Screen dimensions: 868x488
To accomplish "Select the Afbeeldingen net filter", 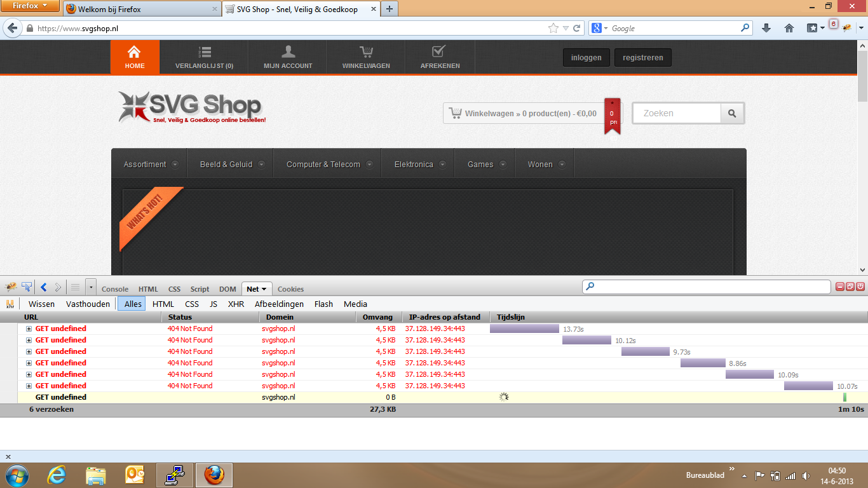I will pyautogui.click(x=279, y=304).
